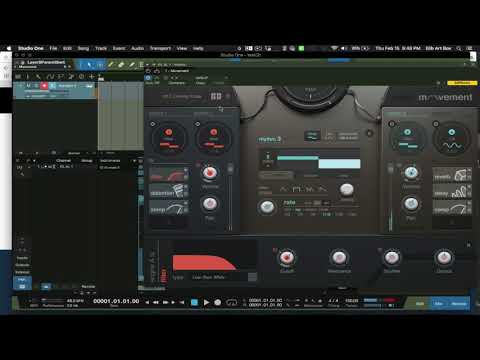Image resolution: width=480 pixels, height=360 pixels.
Task: Select the first waveform shape icon in rhythm section
Action: point(283,189)
